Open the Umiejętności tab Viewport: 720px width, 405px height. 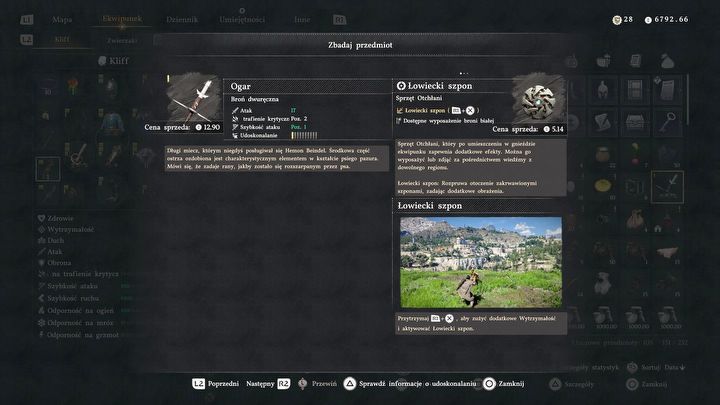click(x=242, y=19)
